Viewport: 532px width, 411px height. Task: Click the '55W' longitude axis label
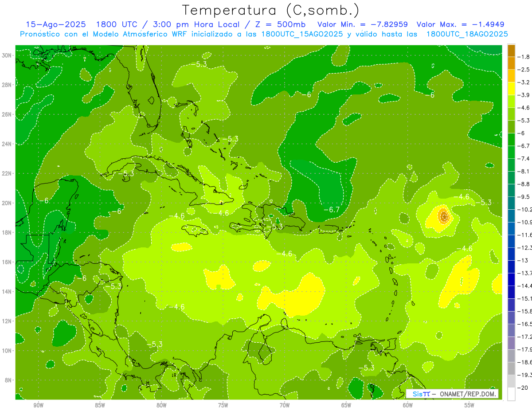(469, 405)
